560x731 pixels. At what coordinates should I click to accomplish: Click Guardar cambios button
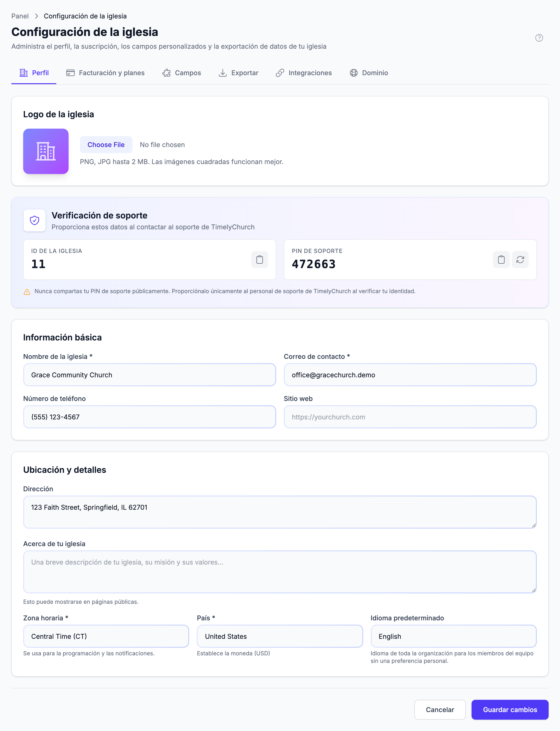click(x=510, y=709)
